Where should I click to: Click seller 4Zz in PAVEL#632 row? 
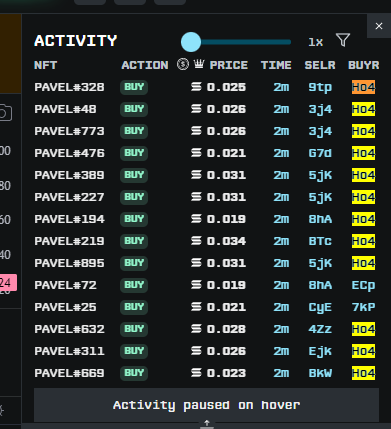320,329
